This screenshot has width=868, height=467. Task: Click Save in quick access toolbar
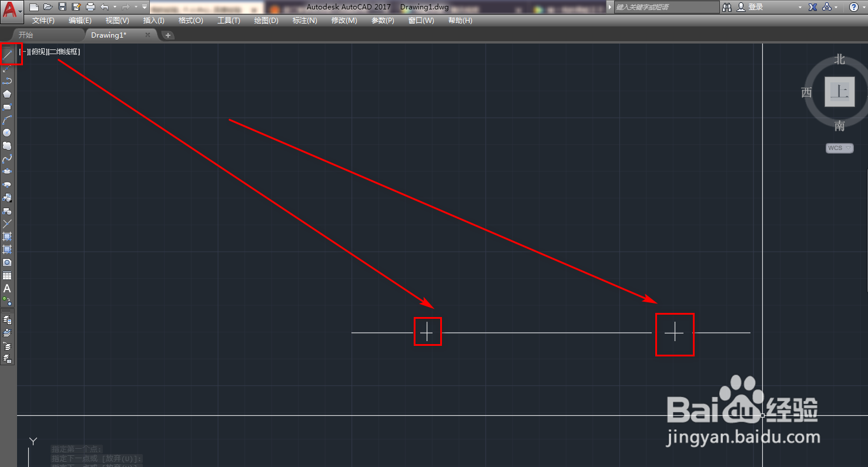pyautogui.click(x=62, y=7)
